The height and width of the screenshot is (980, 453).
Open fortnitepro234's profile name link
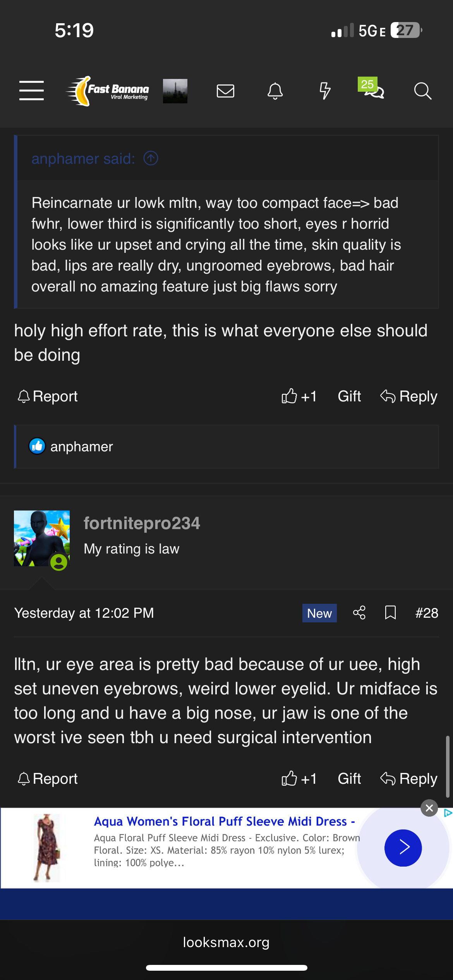click(142, 523)
